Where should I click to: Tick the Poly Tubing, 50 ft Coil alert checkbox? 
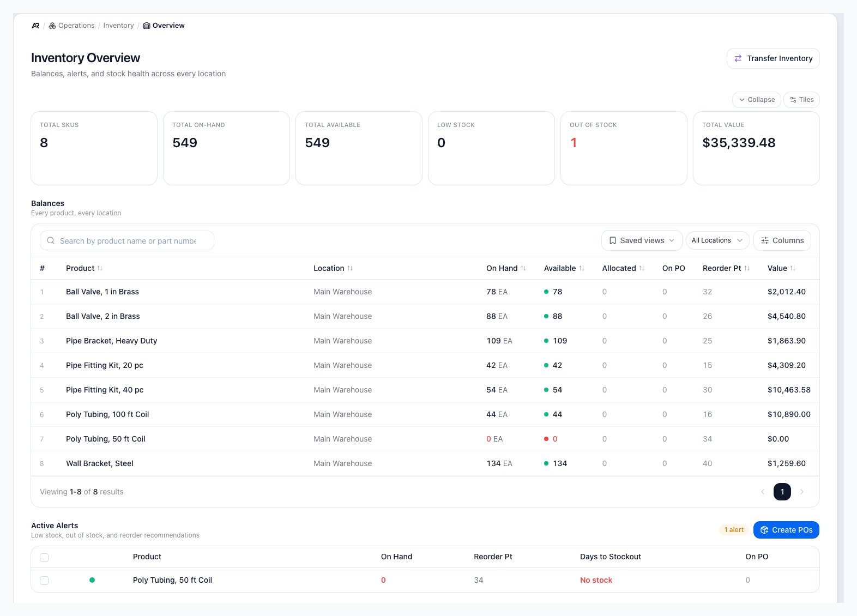44,581
